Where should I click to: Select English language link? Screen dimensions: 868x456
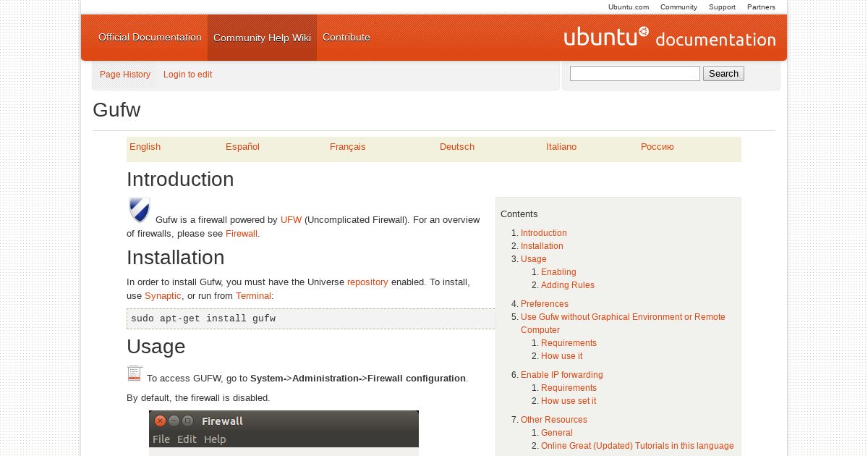click(145, 147)
